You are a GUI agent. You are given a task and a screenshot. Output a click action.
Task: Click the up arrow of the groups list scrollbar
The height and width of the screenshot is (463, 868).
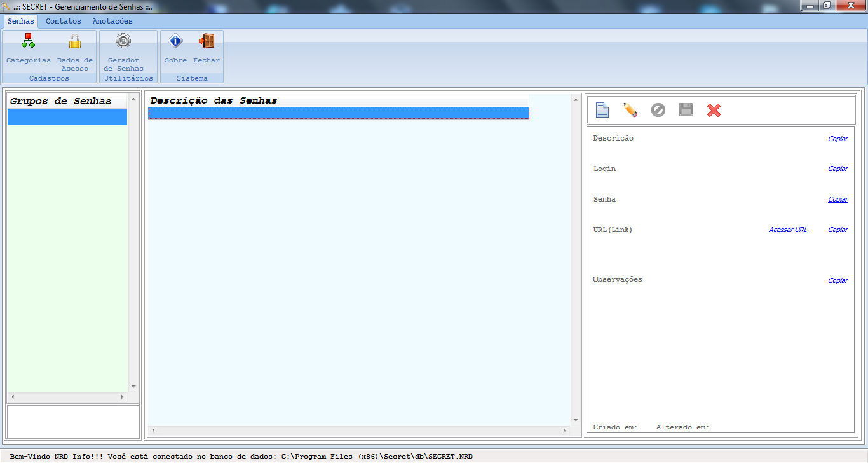click(x=133, y=99)
